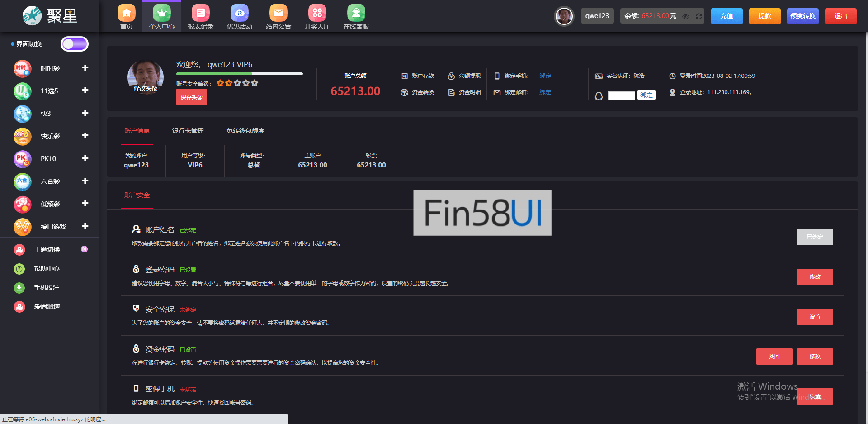Open 报表记录 reports icon
868x424 pixels.
(200, 14)
